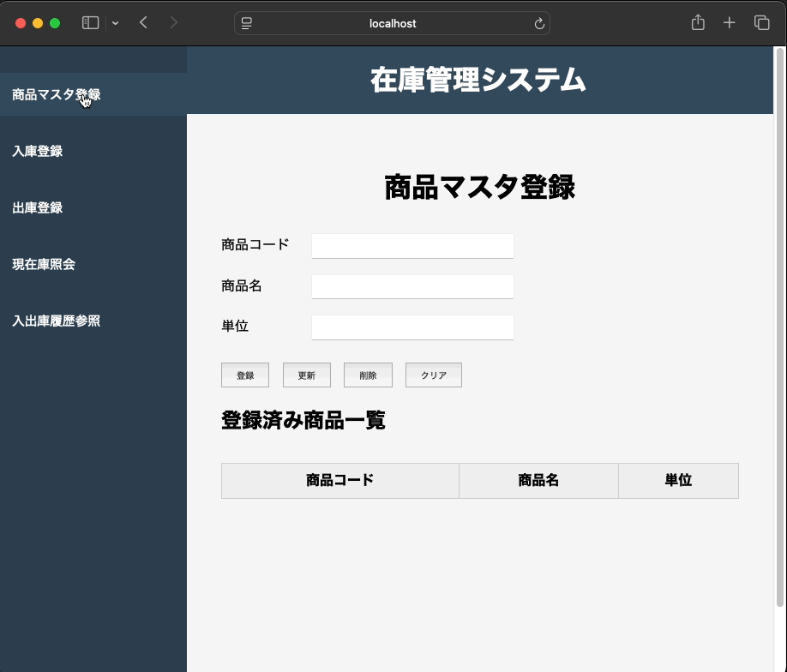This screenshot has height=672, width=787.
Task: Show the tab overview icon
Action: tap(761, 22)
